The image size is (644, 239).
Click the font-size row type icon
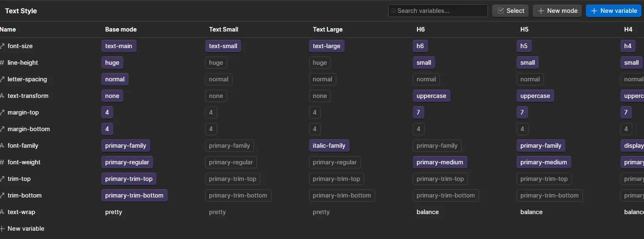pyautogui.click(x=2, y=46)
